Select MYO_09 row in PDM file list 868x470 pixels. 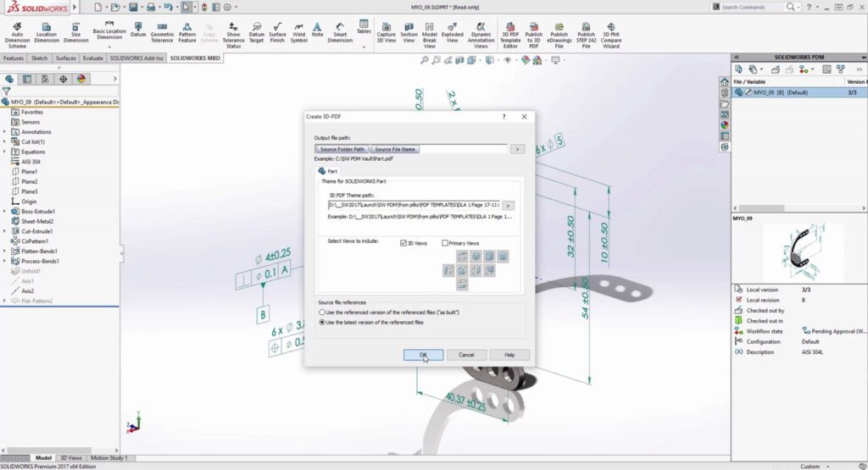tap(799, 93)
